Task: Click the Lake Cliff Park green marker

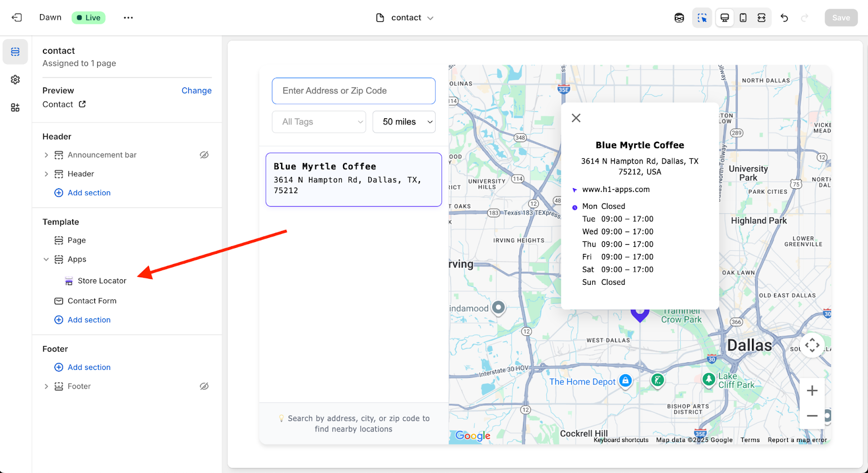Action: point(709,379)
